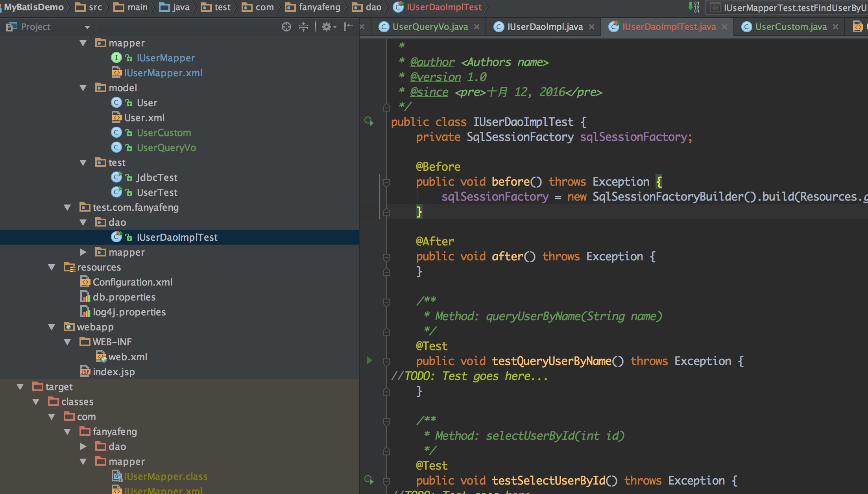Image resolution: width=868 pixels, height=494 pixels.
Task: Open index.jsp file
Action: click(114, 372)
